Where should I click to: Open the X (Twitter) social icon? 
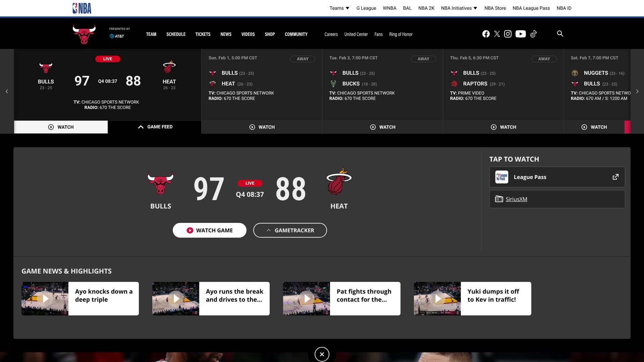point(497,34)
